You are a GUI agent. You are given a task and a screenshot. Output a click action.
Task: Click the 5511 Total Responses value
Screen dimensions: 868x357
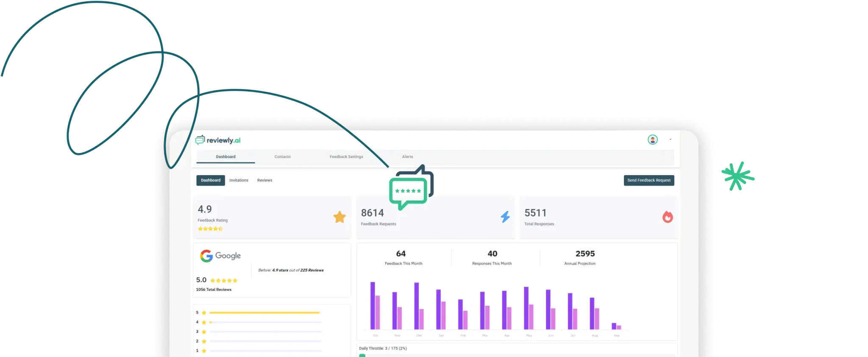[535, 213]
